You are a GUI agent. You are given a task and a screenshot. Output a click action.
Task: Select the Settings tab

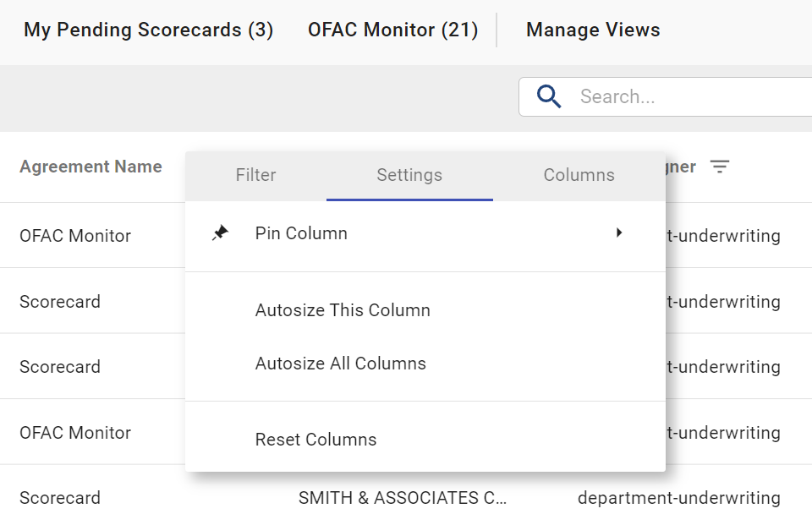(409, 175)
